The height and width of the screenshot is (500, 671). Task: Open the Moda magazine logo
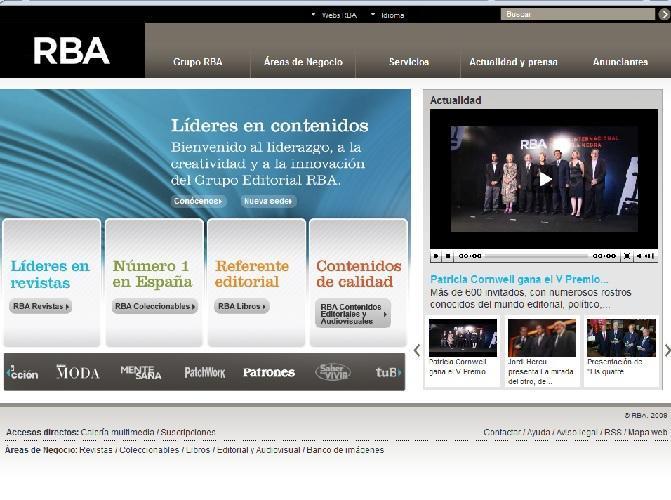coord(78,372)
